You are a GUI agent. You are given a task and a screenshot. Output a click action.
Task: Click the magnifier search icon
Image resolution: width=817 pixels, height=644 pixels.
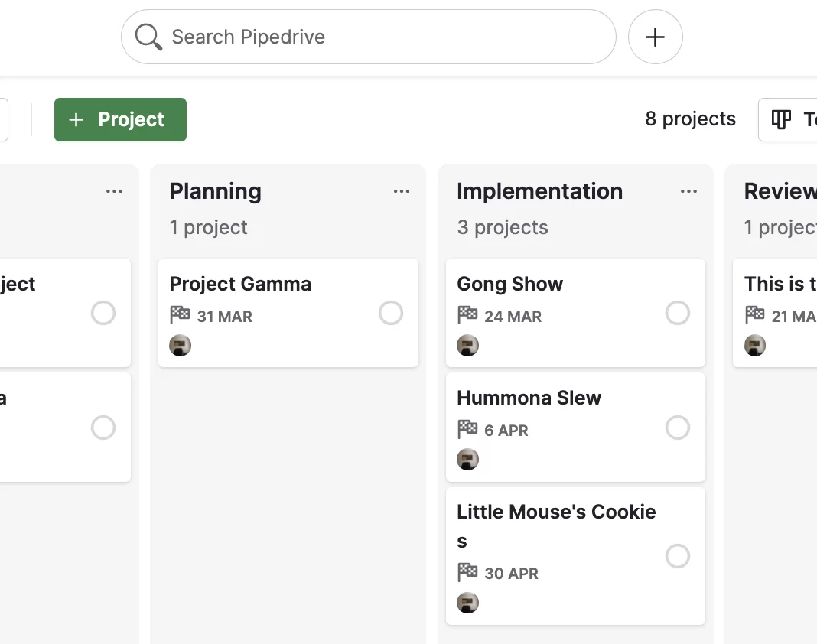click(148, 37)
